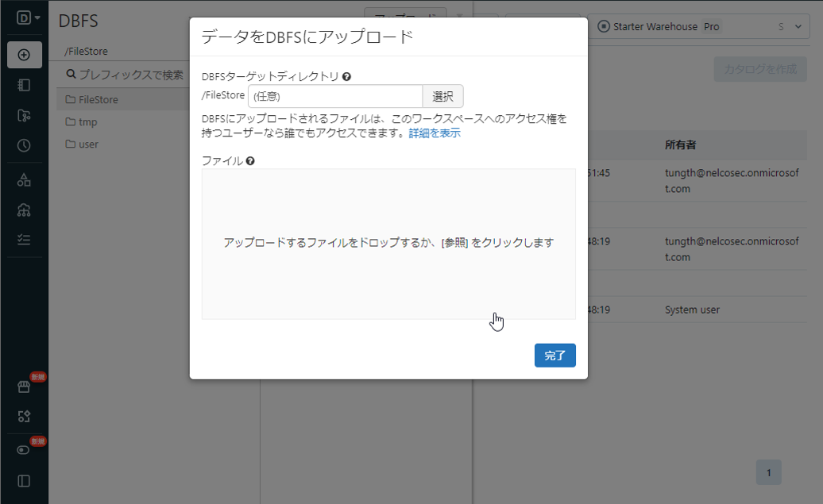Click the target directory (任意) input field

[334, 96]
